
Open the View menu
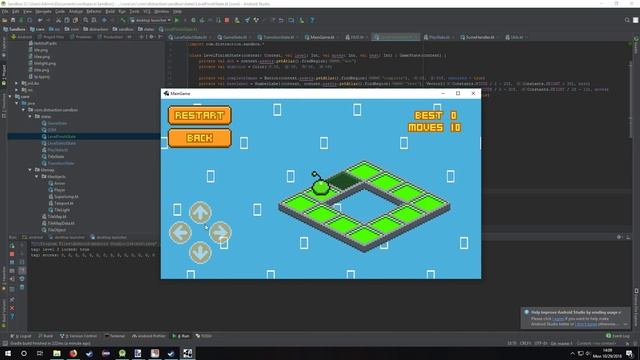(27, 11)
